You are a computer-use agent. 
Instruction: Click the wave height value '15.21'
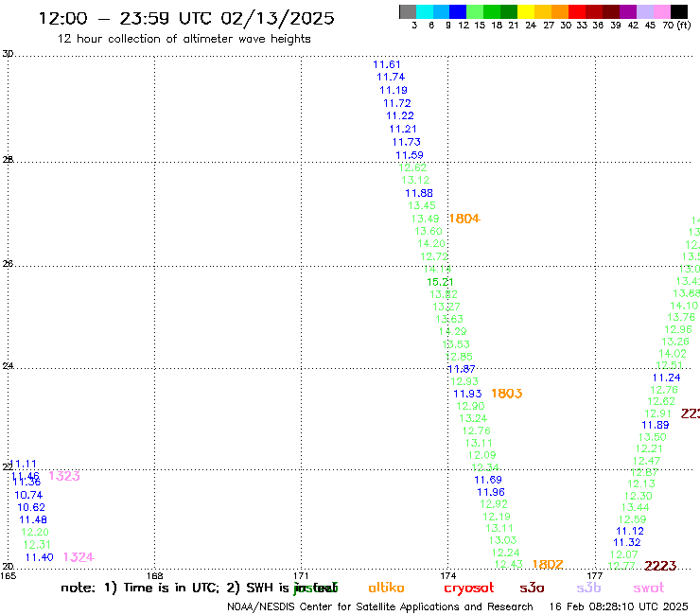440,282
